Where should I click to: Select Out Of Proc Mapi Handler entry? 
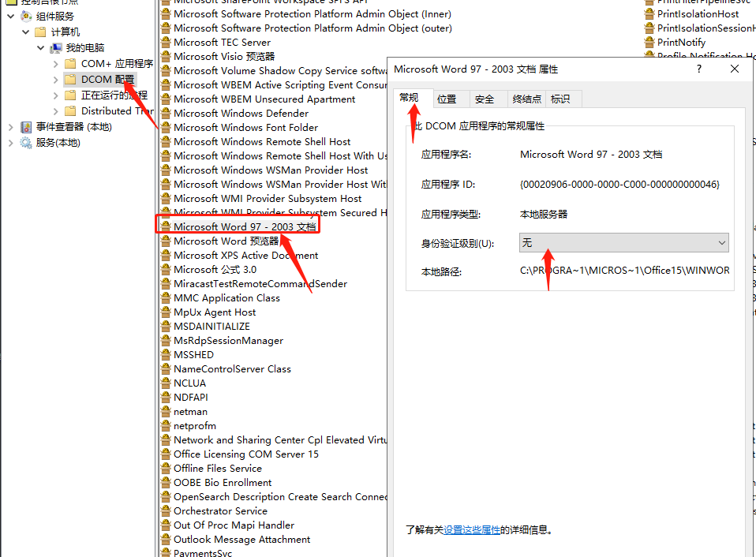[x=234, y=525]
